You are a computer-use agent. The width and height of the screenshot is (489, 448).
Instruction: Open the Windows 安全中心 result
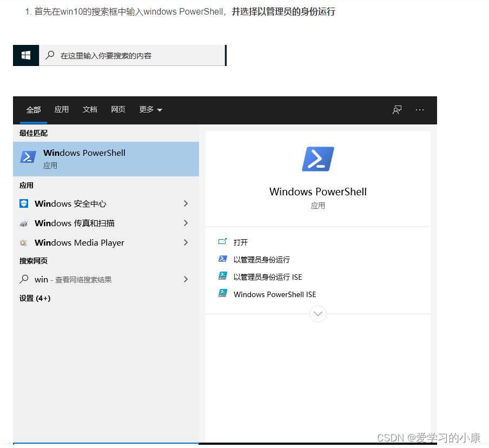[x=106, y=204]
